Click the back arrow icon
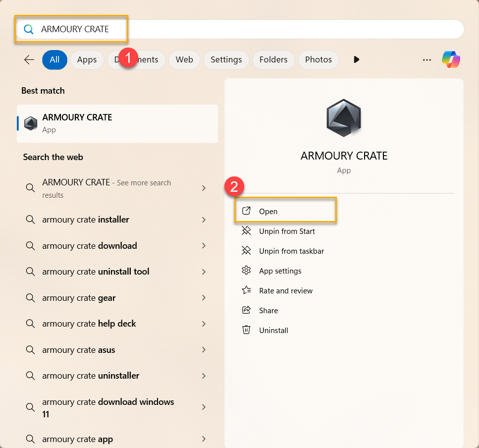This screenshot has height=448, width=479. (29, 59)
